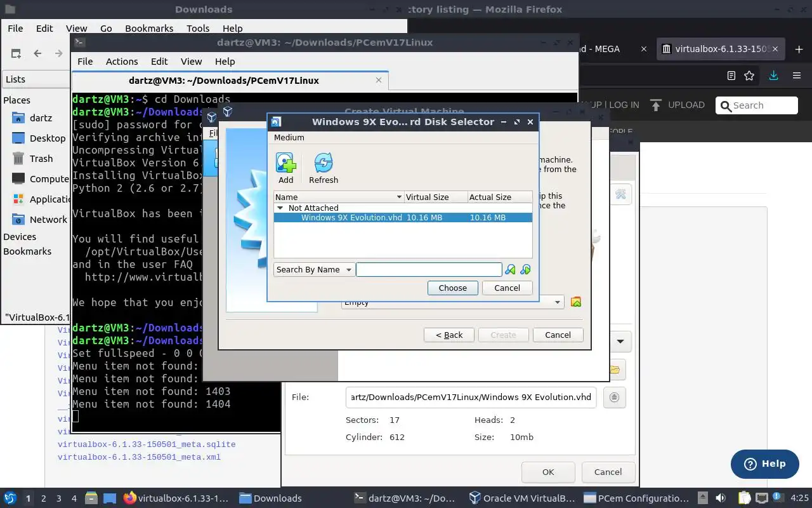Open the terminal View menu

191,62
